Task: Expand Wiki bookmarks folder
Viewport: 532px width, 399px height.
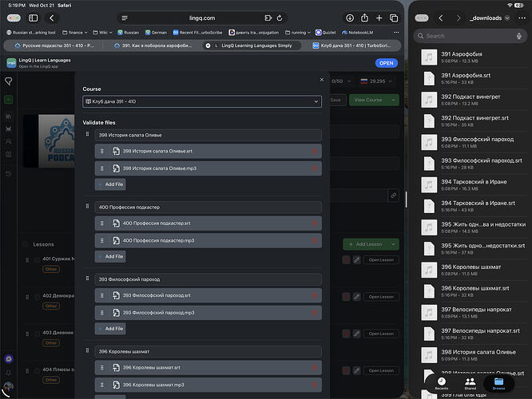Action: (x=102, y=33)
